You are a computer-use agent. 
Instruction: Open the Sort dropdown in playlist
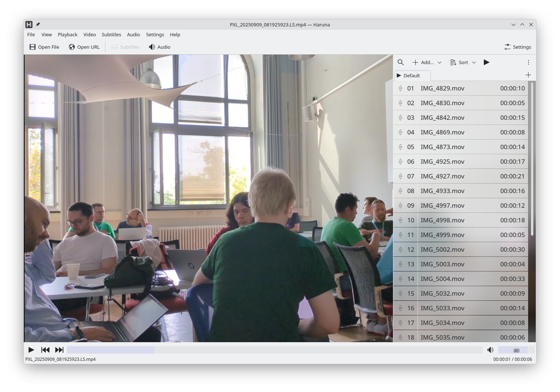click(463, 62)
